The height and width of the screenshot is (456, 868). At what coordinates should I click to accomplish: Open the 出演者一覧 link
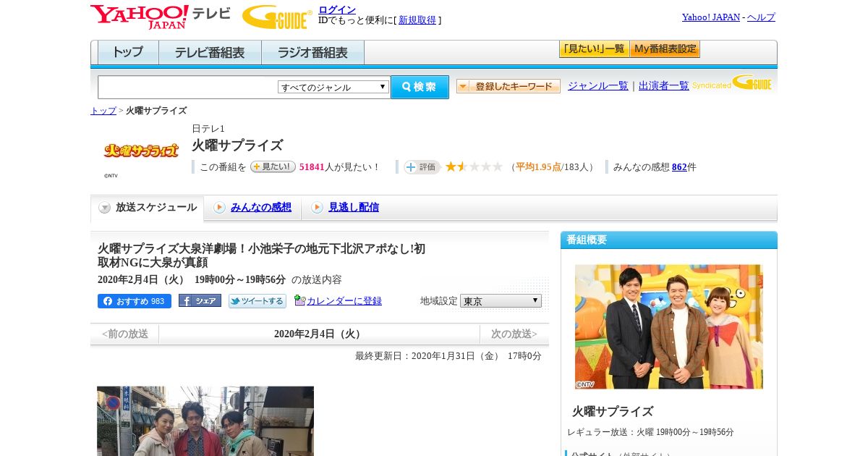[664, 85]
